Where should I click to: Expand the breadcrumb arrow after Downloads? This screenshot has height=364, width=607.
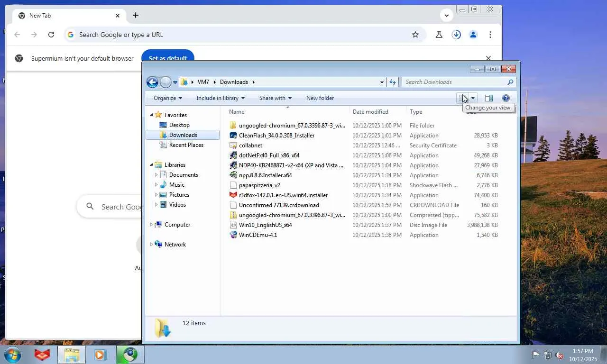[x=253, y=82]
